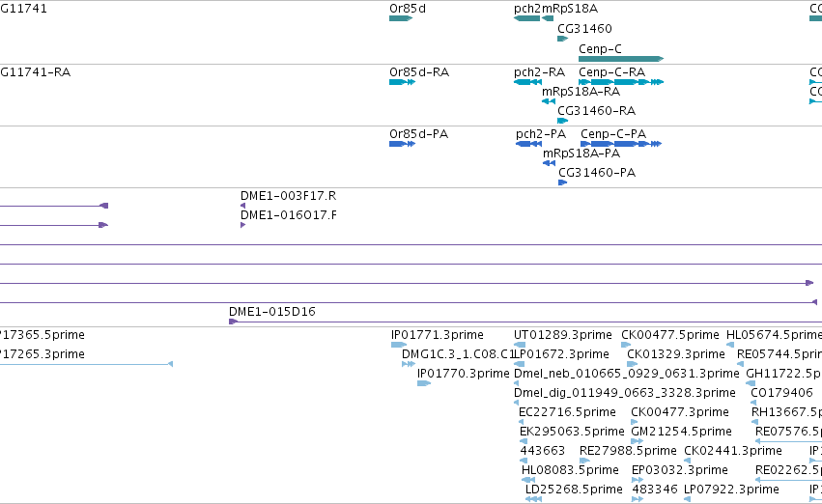Click the IP01771.3prime EST label
Viewport: 822px width, 504px height.
coord(438,335)
